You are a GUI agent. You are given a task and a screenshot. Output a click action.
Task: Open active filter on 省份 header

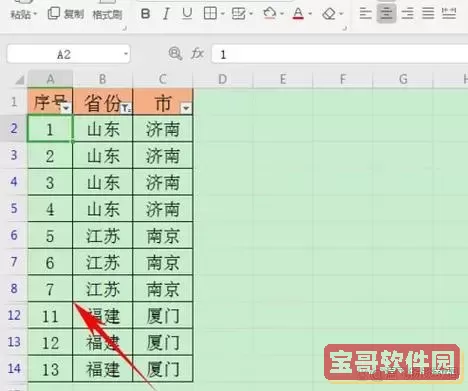tap(126, 108)
